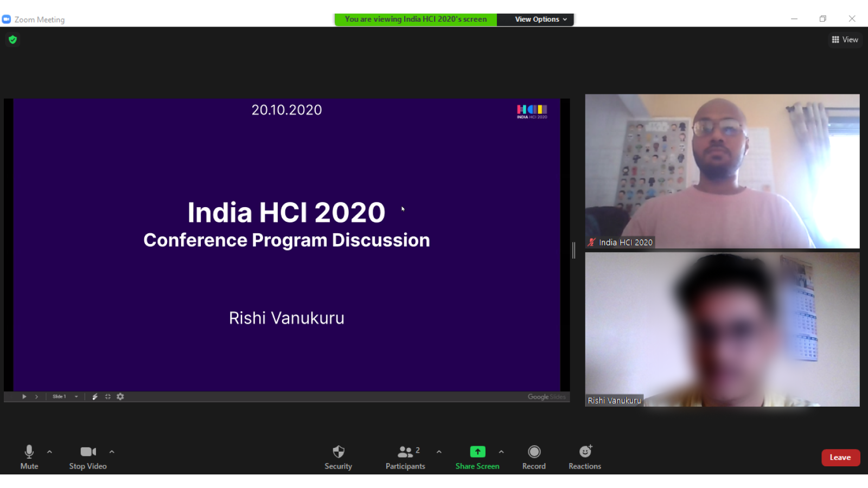Exit full screen icon in slides bar
868x488 pixels.
click(108, 397)
